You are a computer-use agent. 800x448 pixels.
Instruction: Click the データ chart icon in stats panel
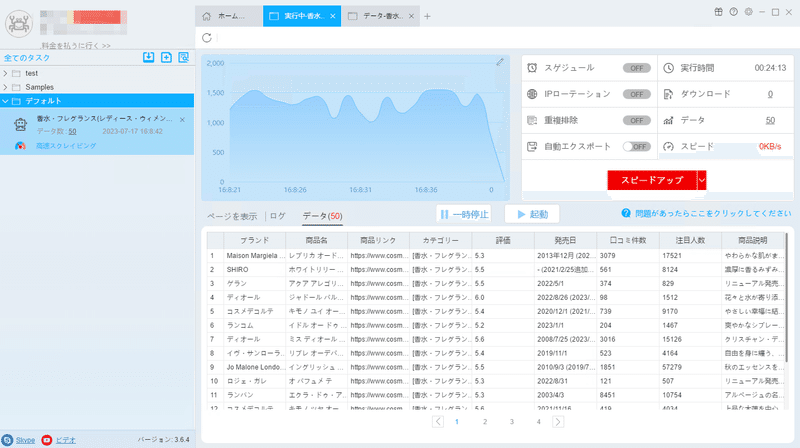(x=668, y=120)
